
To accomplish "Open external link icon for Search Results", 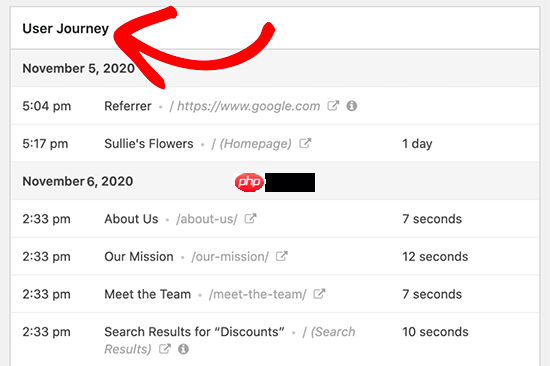I will (165, 349).
